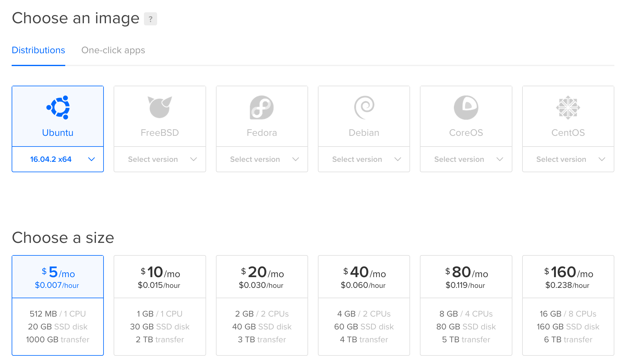Open Ubuntu 16.04.2 x64 version dropdown
The width and height of the screenshot is (626, 364).
click(58, 159)
